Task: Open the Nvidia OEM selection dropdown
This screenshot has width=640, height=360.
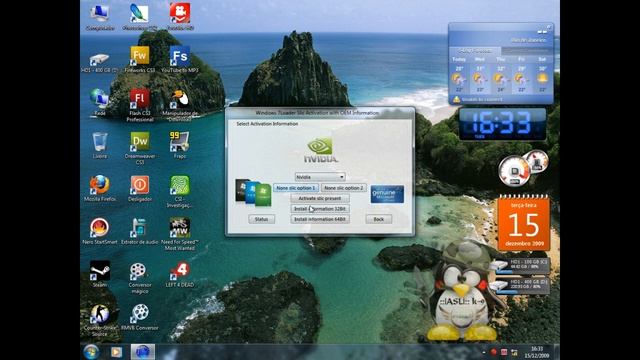Action: (x=320, y=177)
